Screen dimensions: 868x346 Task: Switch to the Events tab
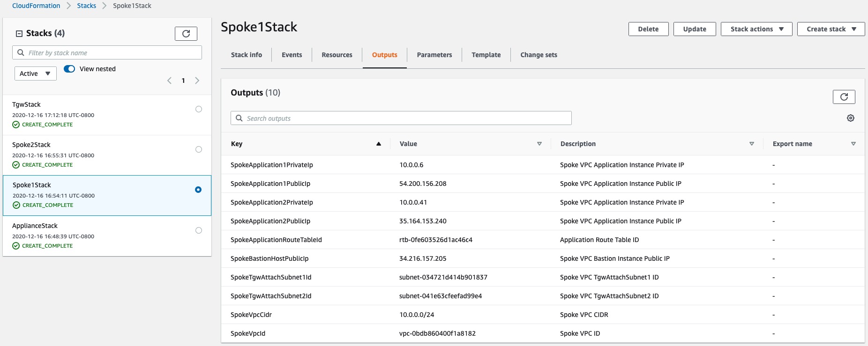pos(292,55)
